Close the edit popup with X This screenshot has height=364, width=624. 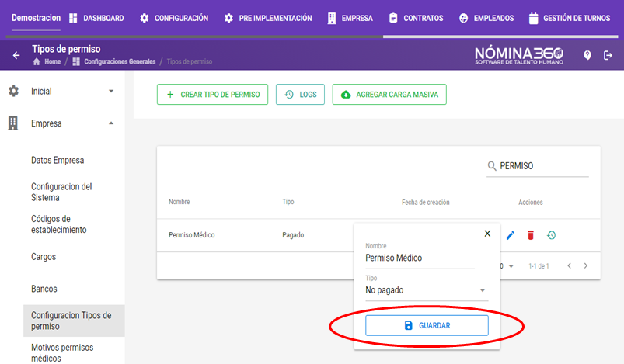point(487,234)
